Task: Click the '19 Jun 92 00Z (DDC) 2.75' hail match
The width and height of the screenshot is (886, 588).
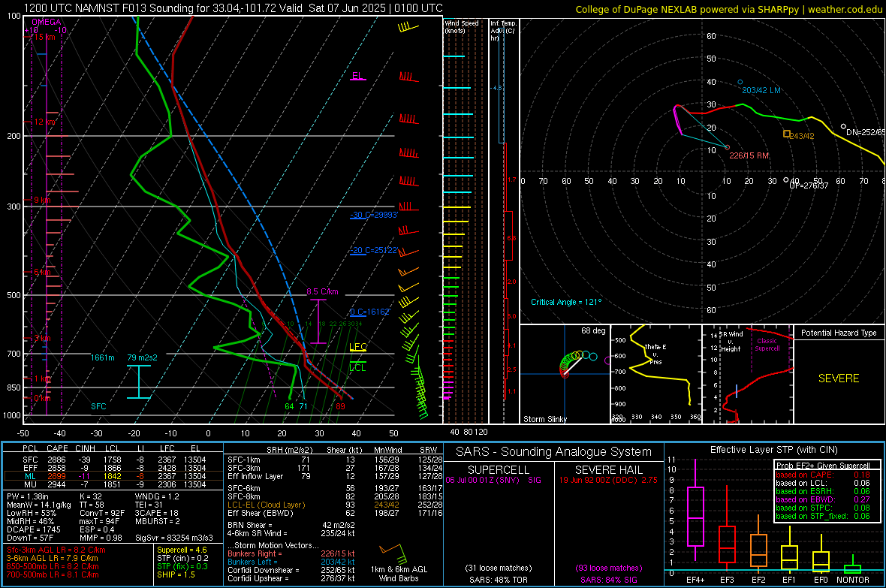Action: [608, 480]
